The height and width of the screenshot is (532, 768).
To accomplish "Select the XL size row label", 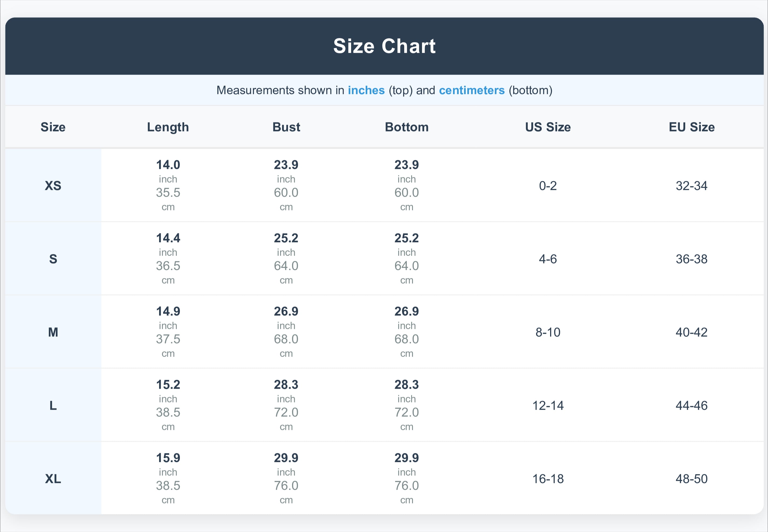I will 53,479.
